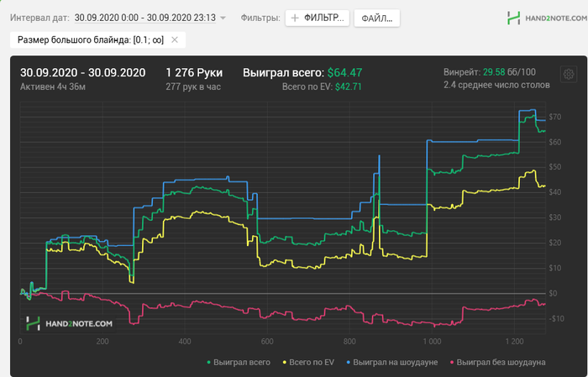
Task: Click the '1 276 Руки' hands count
Action: pyautogui.click(x=194, y=73)
